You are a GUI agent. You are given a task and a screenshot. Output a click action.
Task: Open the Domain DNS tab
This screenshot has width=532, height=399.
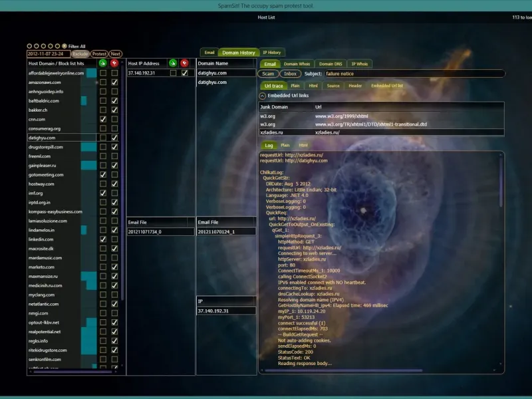pos(331,64)
